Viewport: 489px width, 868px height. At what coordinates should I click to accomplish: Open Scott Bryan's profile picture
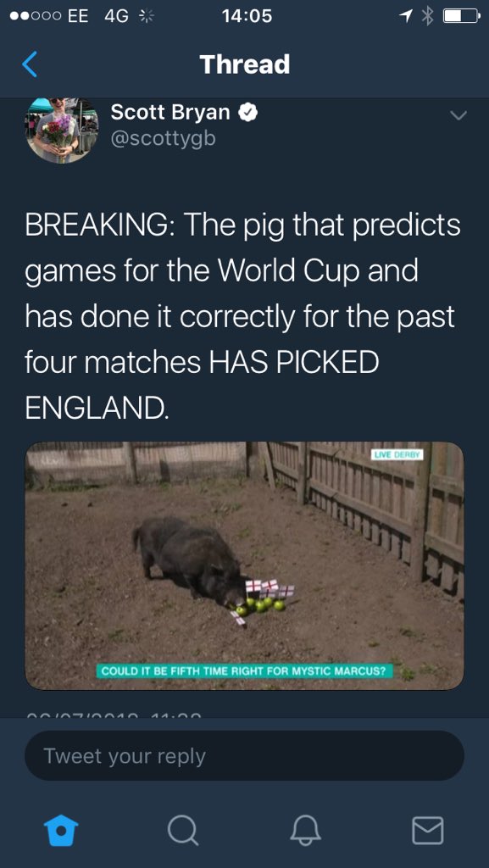[62, 131]
